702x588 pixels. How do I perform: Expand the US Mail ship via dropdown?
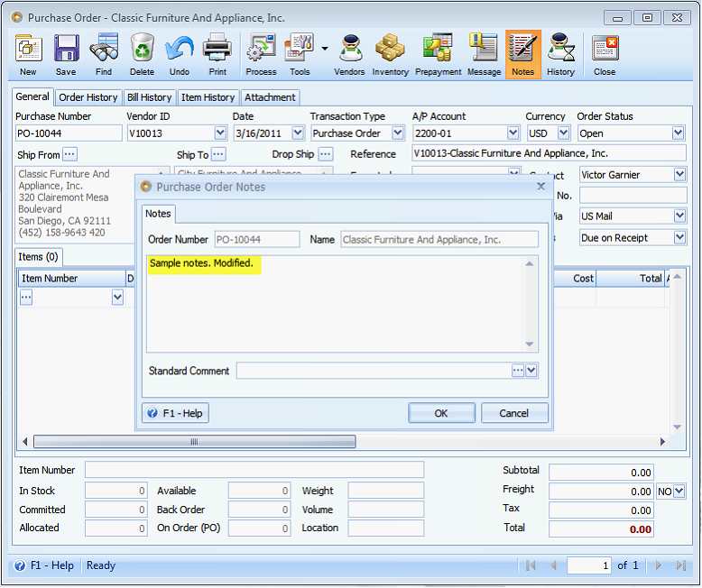[x=679, y=216]
